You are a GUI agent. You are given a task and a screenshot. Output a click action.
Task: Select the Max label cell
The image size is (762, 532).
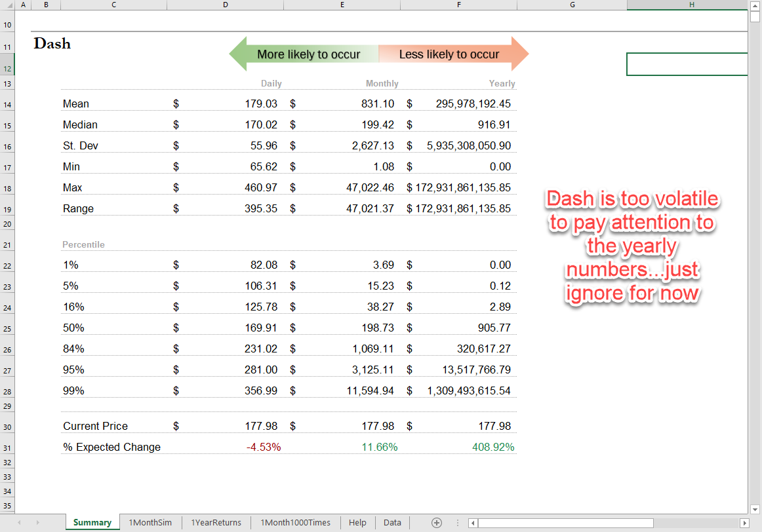pos(72,187)
